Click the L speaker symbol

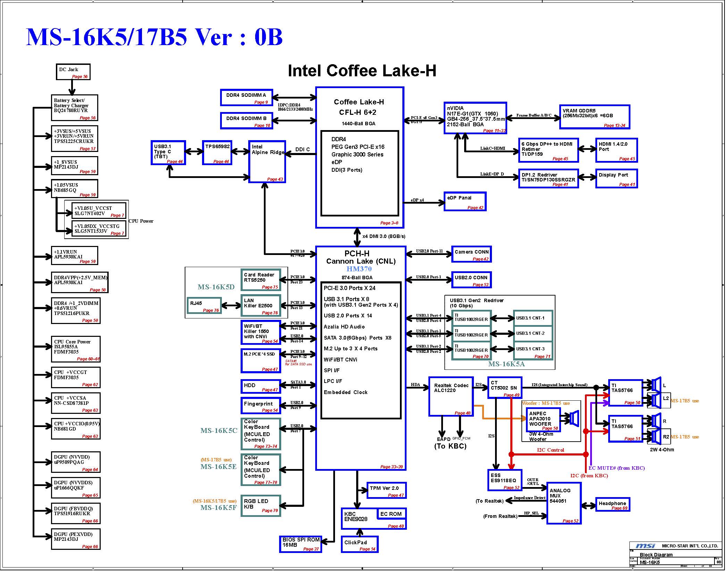[656, 385]
